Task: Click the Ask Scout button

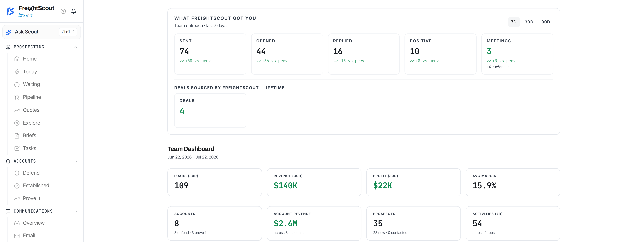Action: (41, 32)
